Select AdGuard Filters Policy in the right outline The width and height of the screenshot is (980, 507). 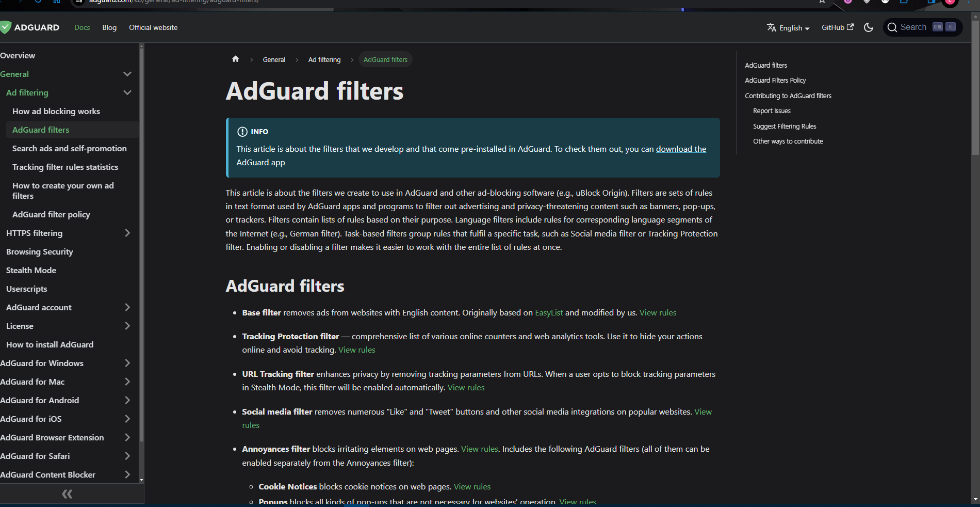[775, 80]
